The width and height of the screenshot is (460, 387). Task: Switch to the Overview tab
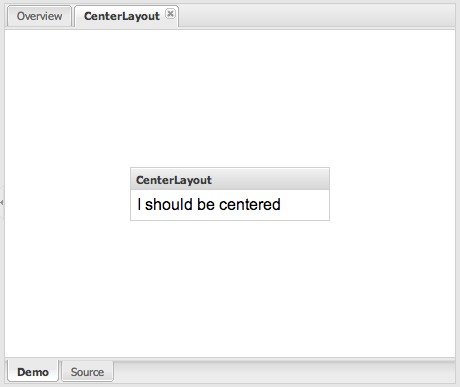coord(39,16)
